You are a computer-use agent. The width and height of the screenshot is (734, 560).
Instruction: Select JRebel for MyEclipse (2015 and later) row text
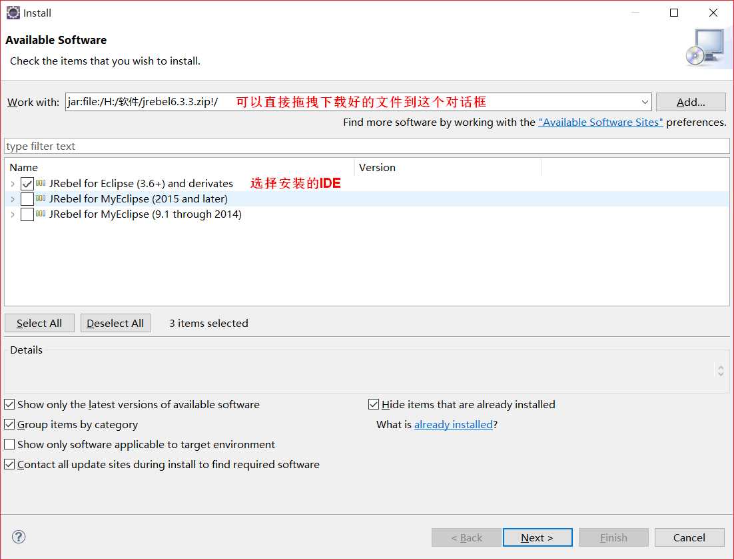139,199
